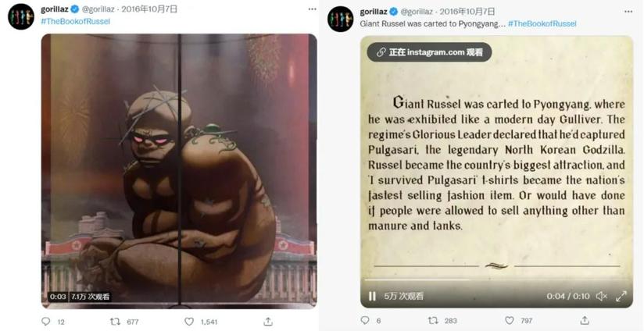Play the left Giant Russel video
The height and width of the screenshot is (331, 644).
(179, 169)
